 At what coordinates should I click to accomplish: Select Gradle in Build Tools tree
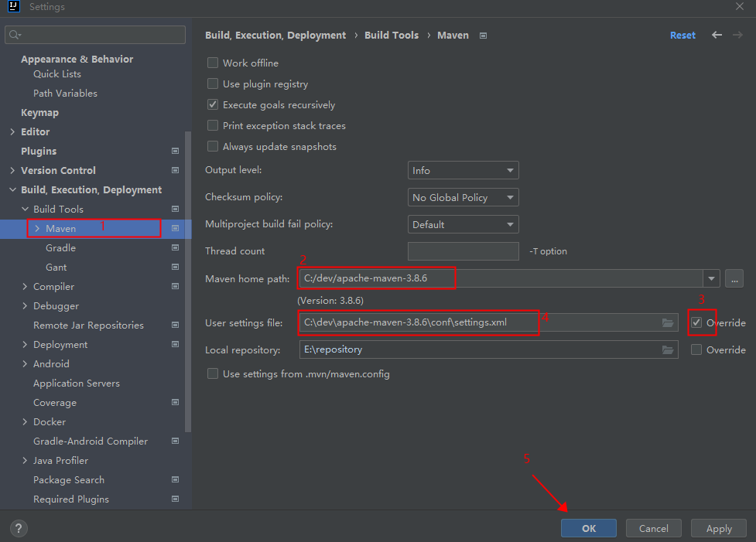60,247
